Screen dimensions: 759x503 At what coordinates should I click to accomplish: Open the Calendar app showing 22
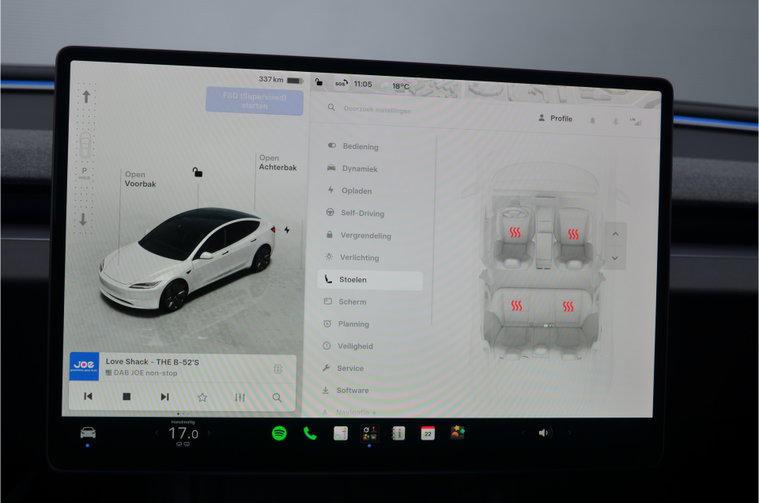click(427, 433)
